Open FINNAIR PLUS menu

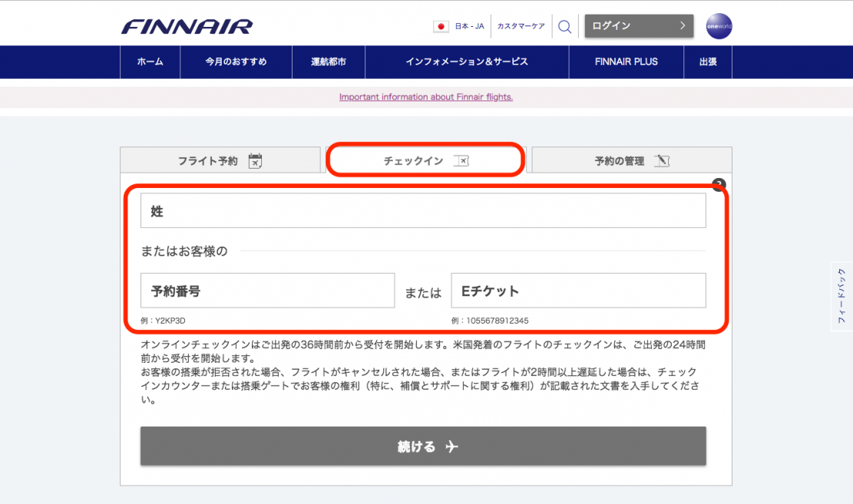[627, 62]
